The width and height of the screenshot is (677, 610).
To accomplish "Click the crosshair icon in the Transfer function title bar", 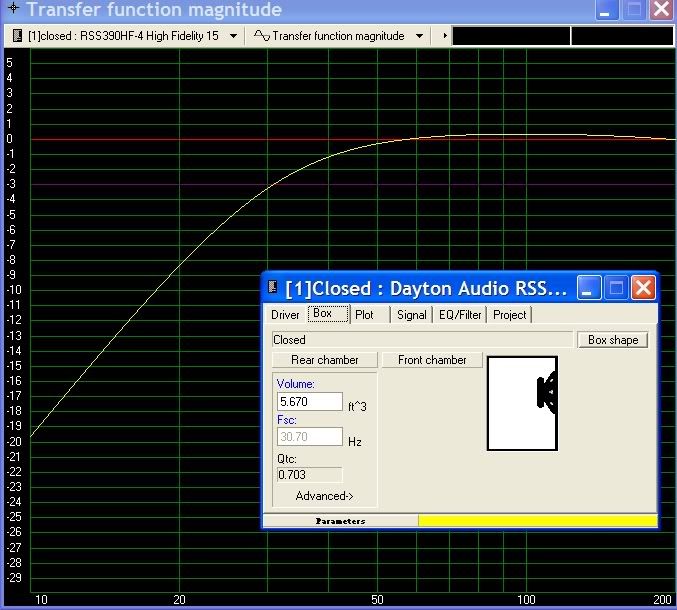I will [13, 8].
